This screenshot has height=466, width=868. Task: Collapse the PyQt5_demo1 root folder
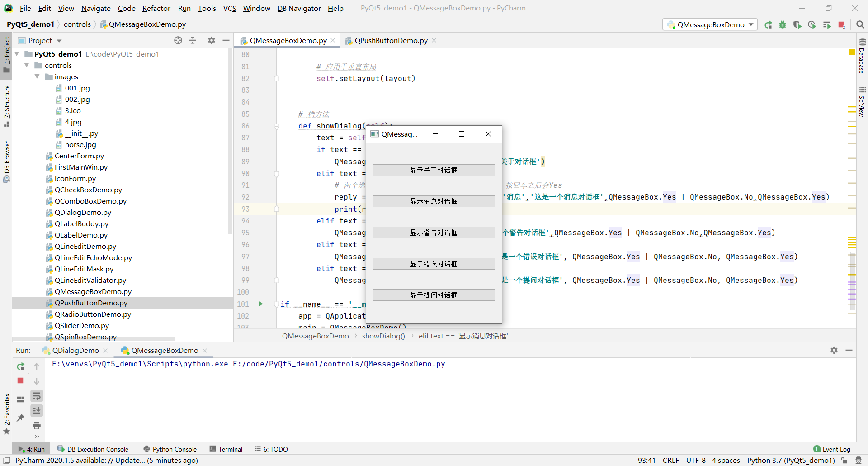[x=17, y=54]
